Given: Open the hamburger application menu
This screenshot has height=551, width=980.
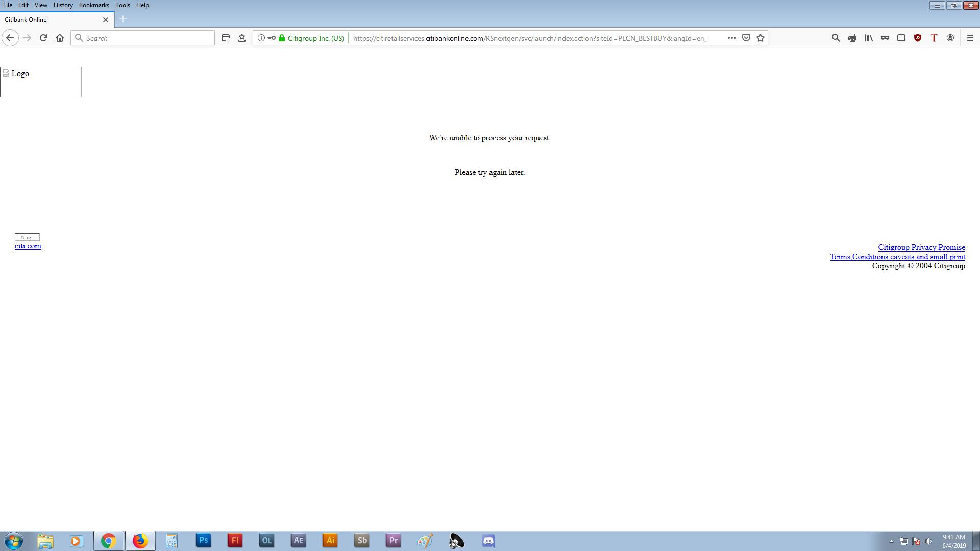Looking at the screenshot, I should point(970,38).
